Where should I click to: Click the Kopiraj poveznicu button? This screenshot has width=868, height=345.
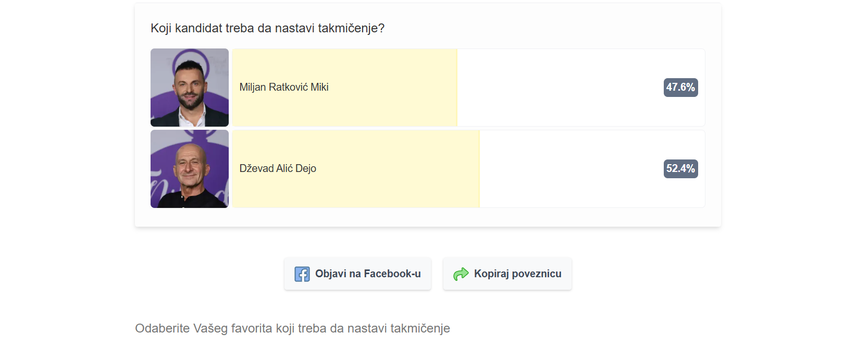[x=507, y=273]
